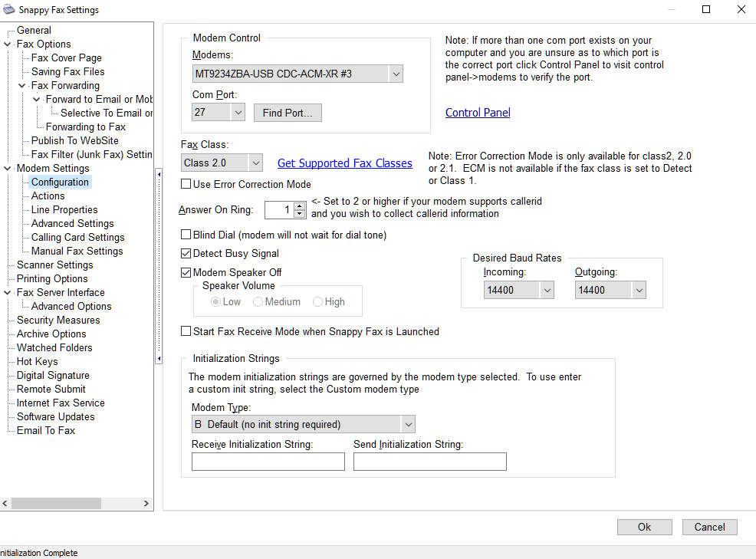
Task: Enable Use Error Correction Mode checkbox
Action: pos(186,184)
